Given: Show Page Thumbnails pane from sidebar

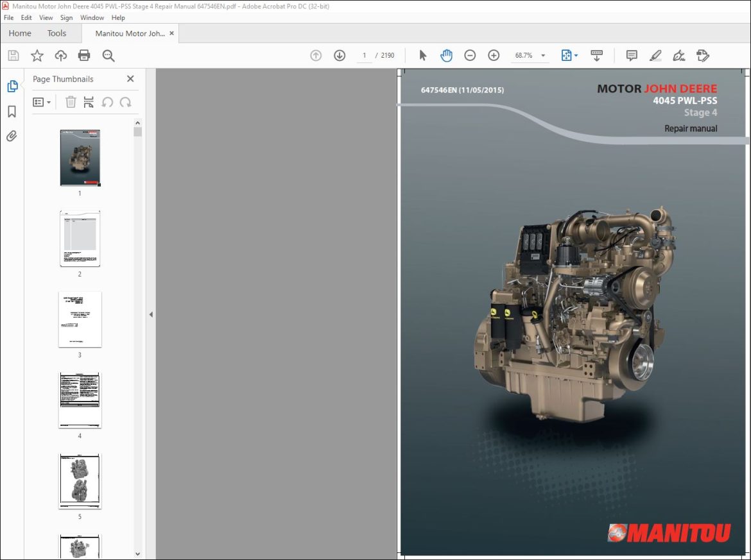Looking at the screenshot, I should tap(12, 86).
